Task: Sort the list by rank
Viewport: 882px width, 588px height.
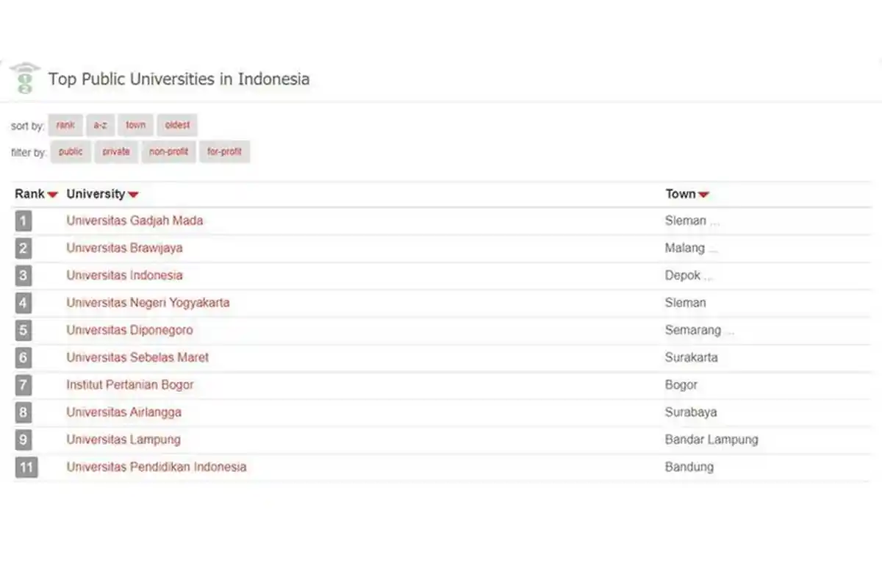Action: [65, 126]
